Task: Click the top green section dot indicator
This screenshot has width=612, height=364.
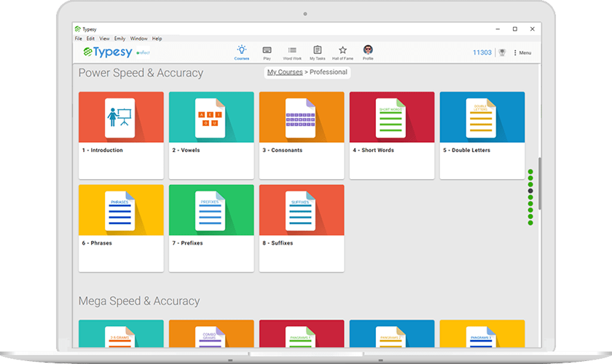Action: [530, 172]
